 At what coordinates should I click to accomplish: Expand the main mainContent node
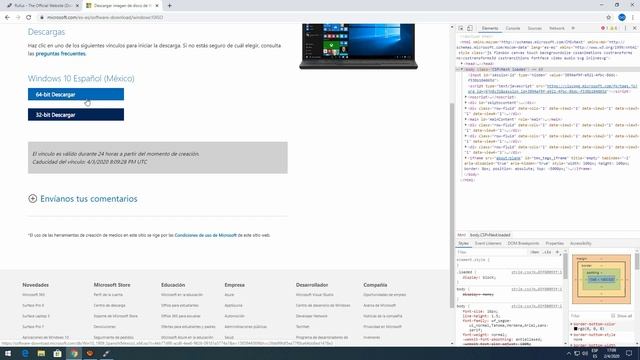(466, 119)
